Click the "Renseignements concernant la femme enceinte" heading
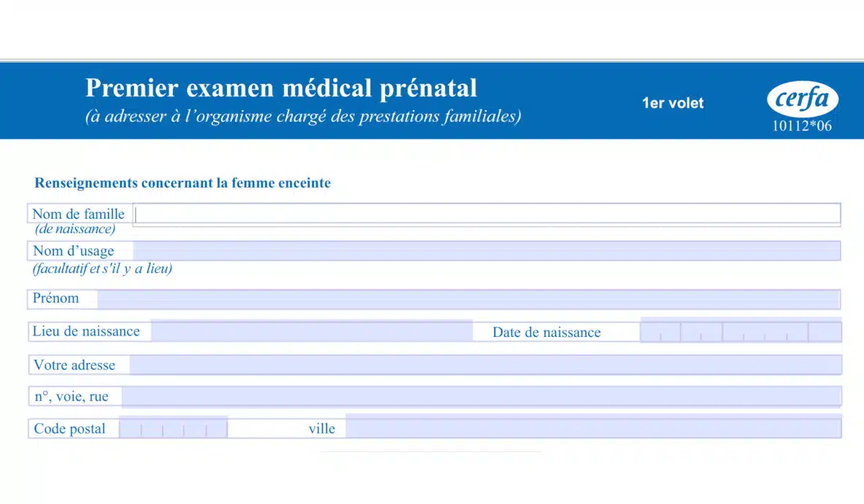This screenshot has height=504, width=864. pos(183,183)
